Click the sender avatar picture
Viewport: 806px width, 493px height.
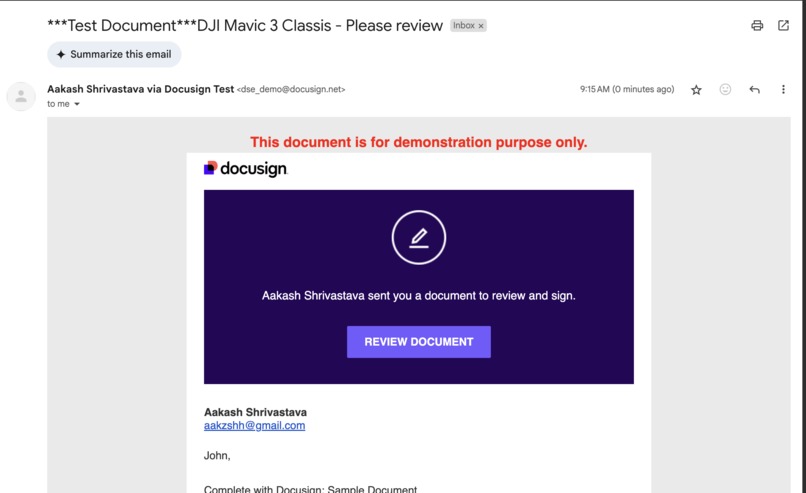coord(21,96)
